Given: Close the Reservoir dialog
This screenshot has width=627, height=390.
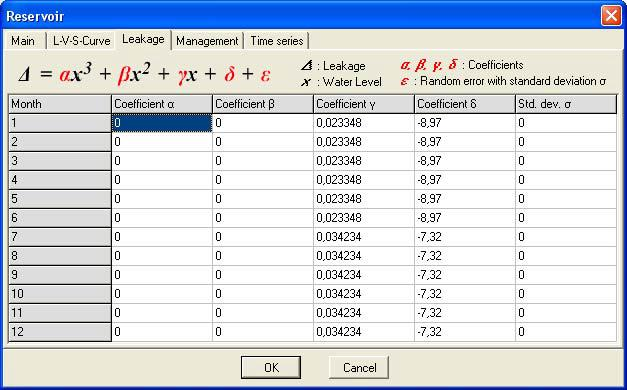Looking at the screenshot, I should tap(611, 16).
